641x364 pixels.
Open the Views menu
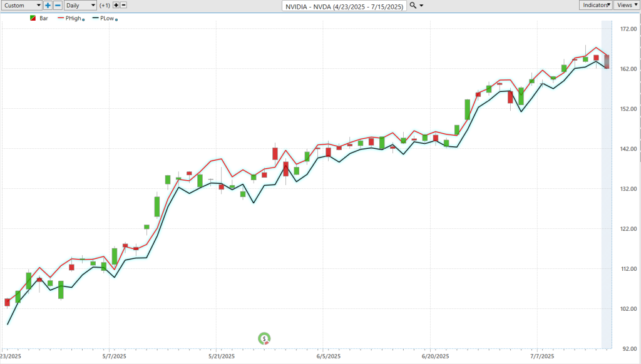tap(626, 5)
